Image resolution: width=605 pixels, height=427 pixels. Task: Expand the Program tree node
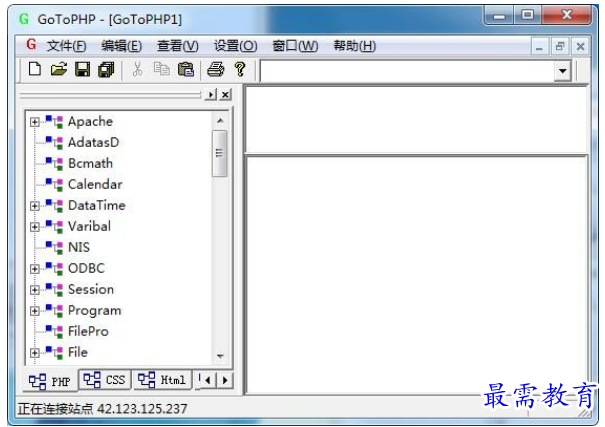click(35, 311)
